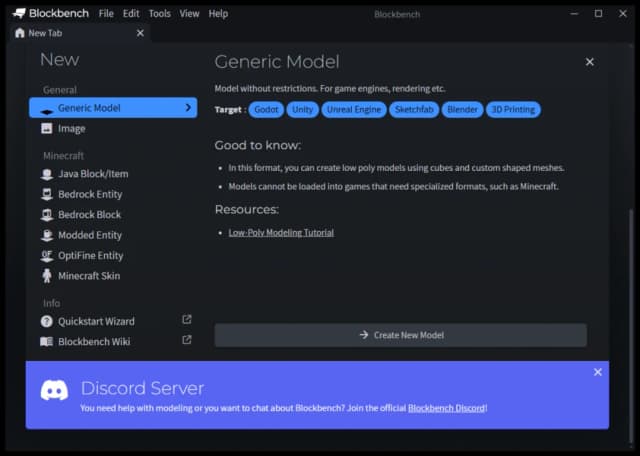This screenshot has width=640, height=456.
Task: Click the Blockbench logo icon
Action: [x=19, y=13]
